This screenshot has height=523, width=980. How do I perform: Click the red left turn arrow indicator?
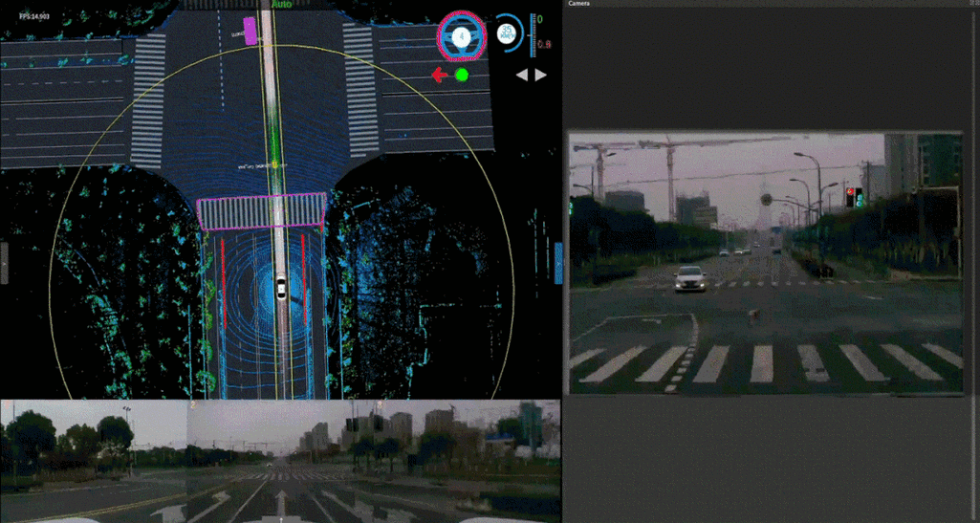[440, 75]
